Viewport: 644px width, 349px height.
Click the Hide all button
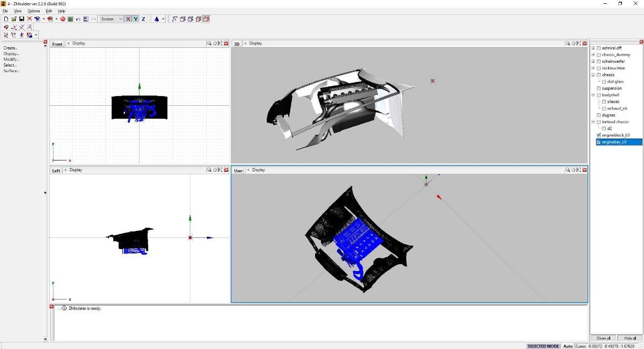[630, 338]
